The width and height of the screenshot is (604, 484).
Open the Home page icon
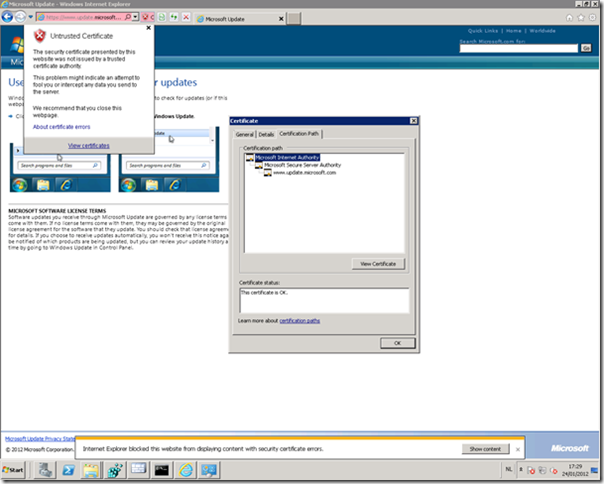coord(569,17)
